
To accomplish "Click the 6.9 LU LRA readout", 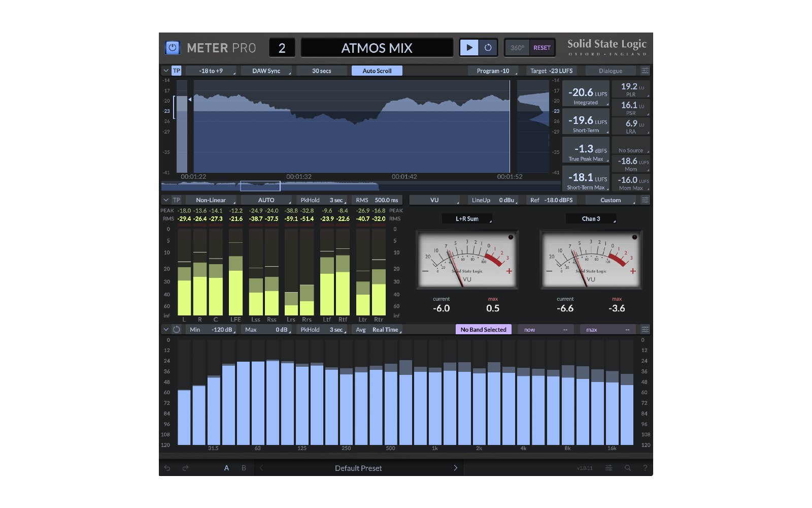I will click(x=631, y=126).
